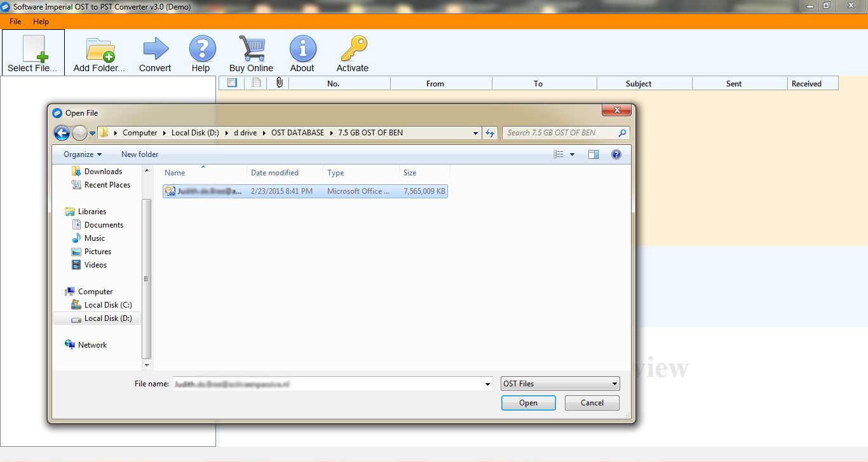This screenshot has height=462, width=868.
Task: Open the view options dropdown arrow
Action: click(x=572, y=154)
